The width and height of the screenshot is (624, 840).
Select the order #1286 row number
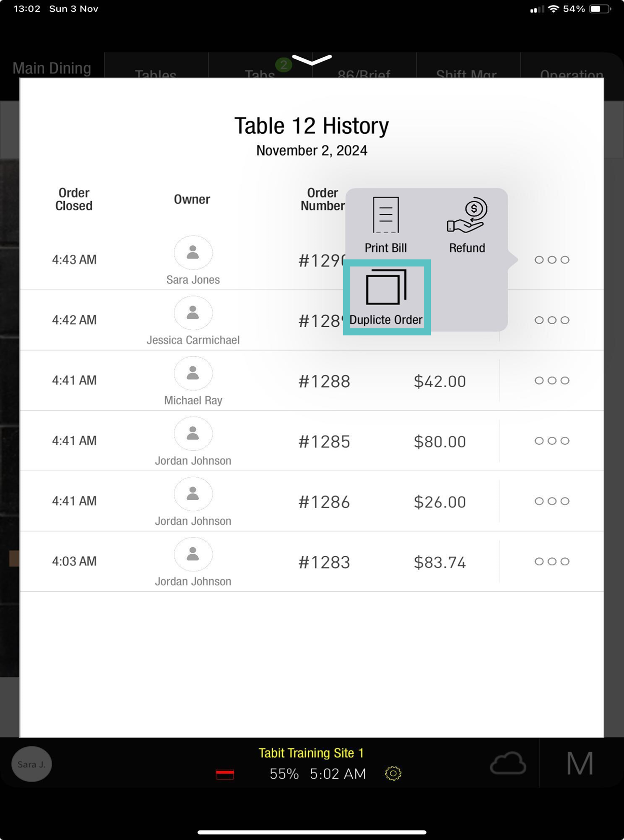click(x=324, y=502)
